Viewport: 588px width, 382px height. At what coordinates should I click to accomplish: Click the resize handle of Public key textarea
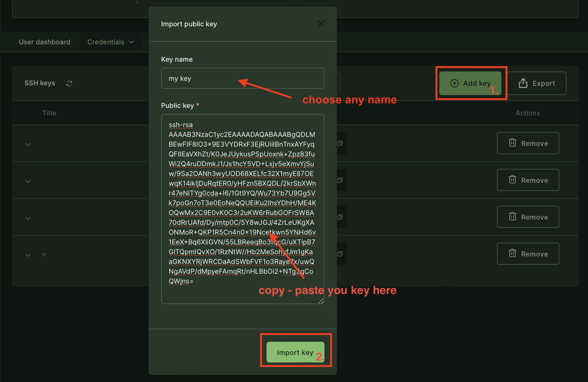coord(321,300)
